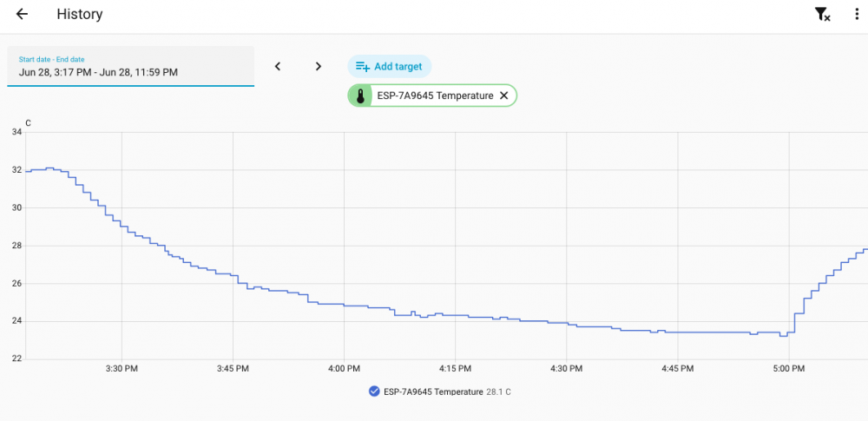The width and height of the screenshot is (868, 421).
Task: Click the 34 y-axis label
Action: (16, 133)
